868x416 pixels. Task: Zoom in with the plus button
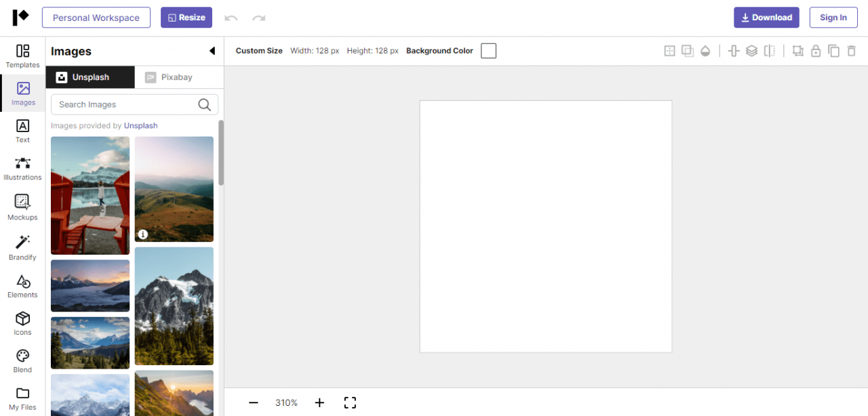pos(319,402)
